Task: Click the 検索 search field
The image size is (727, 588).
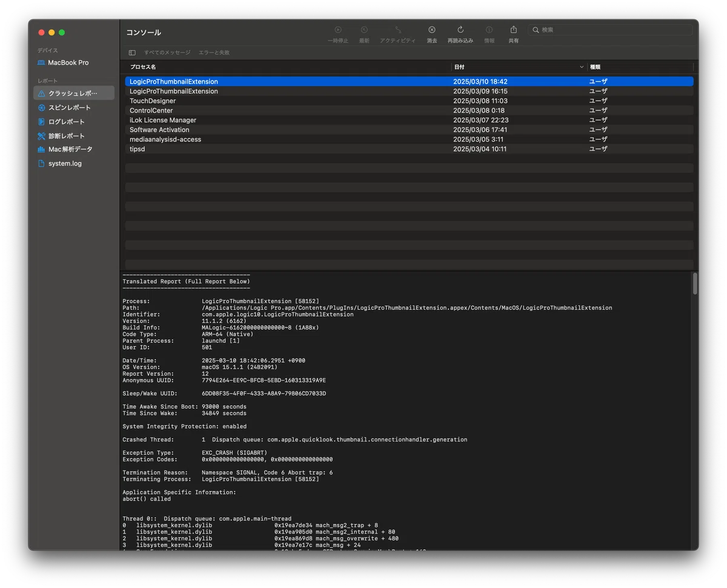Action: 610,30
